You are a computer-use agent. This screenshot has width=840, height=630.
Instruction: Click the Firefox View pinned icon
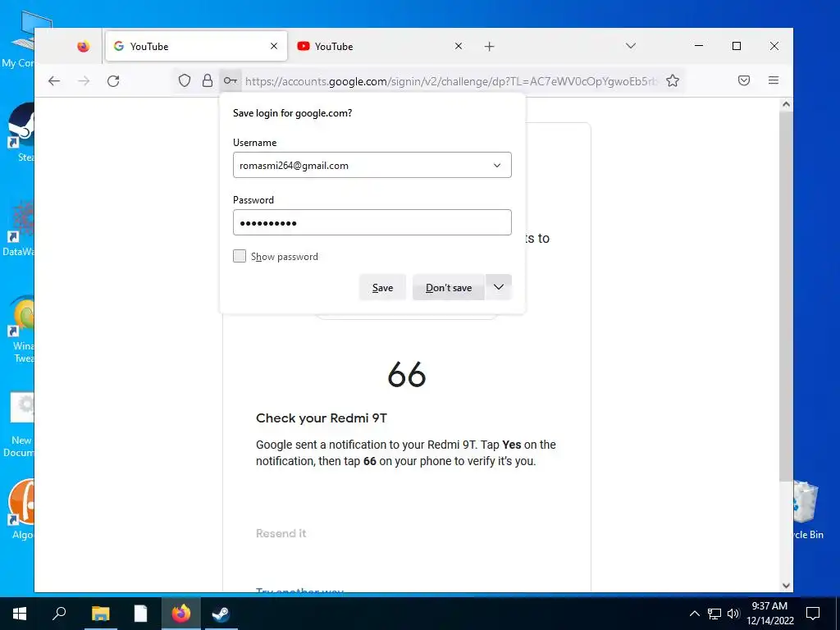pyautogui.click(x=83, y=47)
